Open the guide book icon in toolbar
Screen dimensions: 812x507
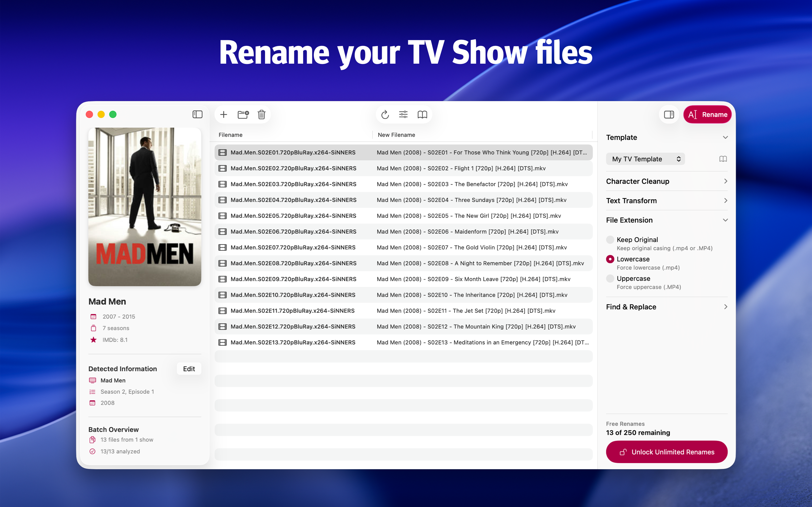pyautogui.click(x=422, y=114)
